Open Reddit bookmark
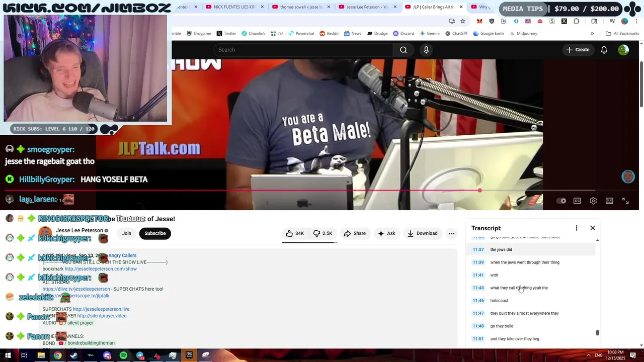Viewport: 644px width, 362px height. 329,34
